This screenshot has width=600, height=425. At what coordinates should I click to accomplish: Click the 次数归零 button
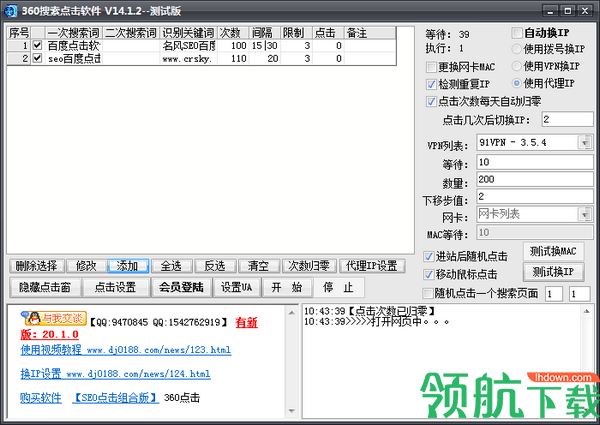pos(309,266)
